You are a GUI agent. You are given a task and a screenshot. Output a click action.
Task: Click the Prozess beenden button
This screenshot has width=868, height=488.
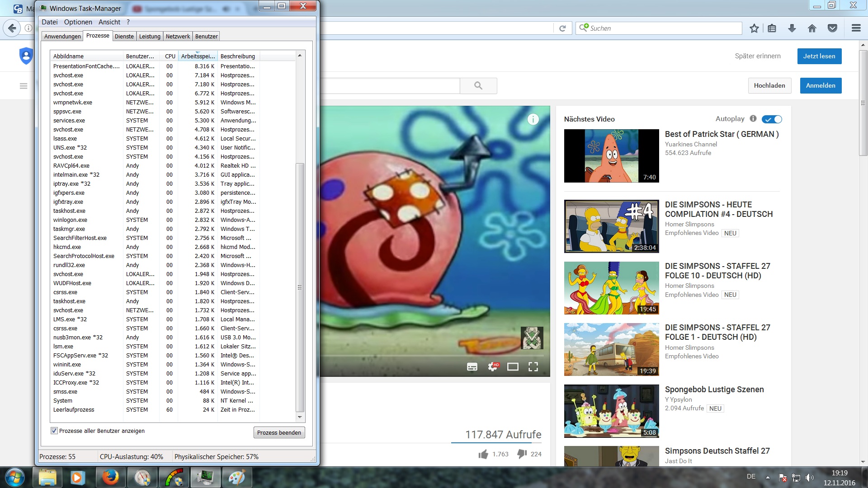pyautogui.click(x=279, y=432)
